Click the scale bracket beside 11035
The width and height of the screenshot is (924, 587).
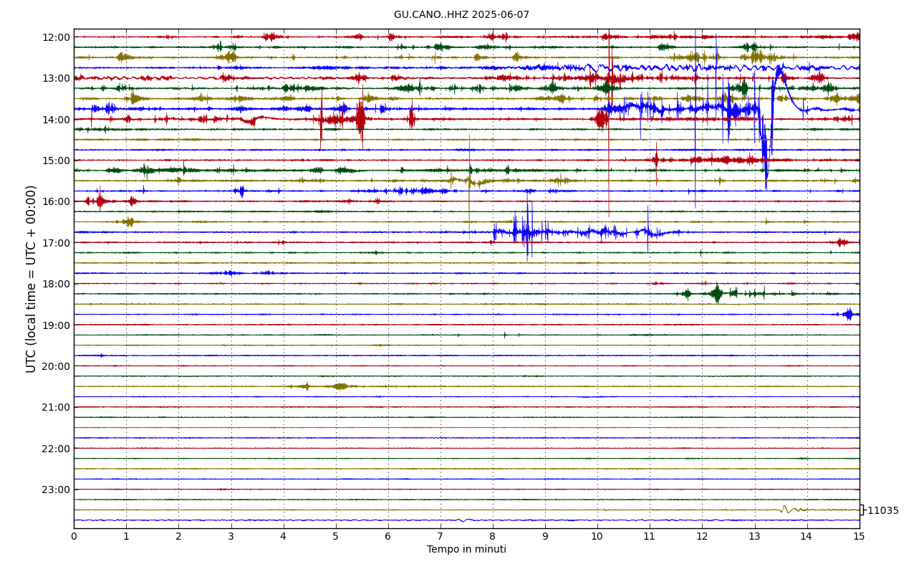coord(862,510)
